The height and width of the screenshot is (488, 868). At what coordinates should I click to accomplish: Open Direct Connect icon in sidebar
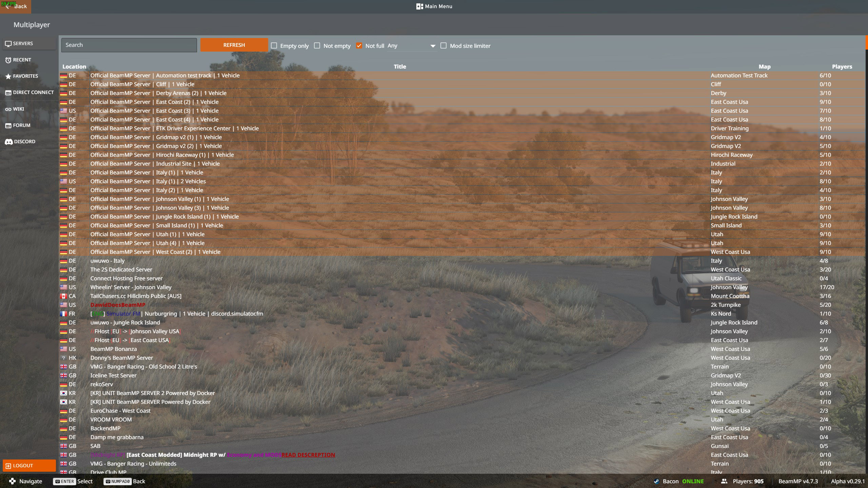[8, 93]
